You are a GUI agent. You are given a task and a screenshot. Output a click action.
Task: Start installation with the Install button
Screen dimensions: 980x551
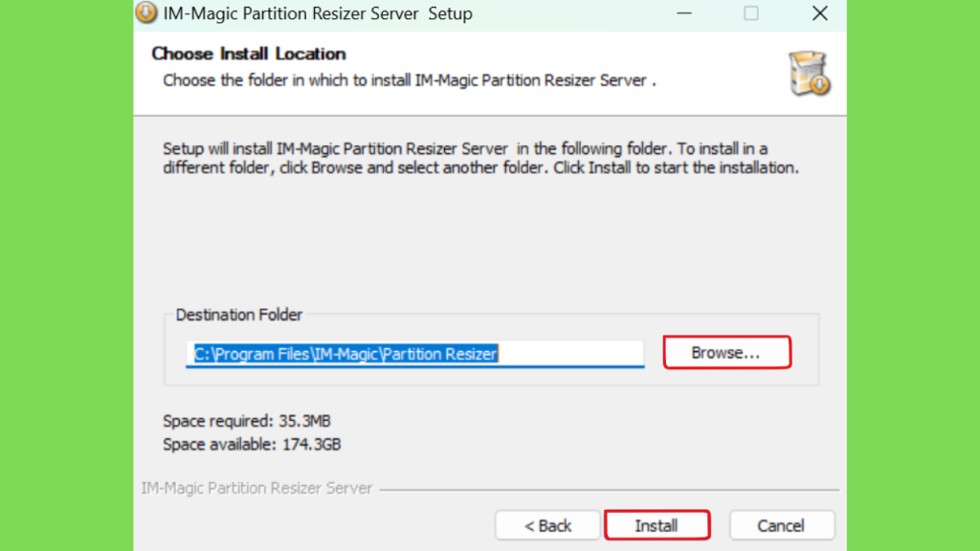coord(657,525)
